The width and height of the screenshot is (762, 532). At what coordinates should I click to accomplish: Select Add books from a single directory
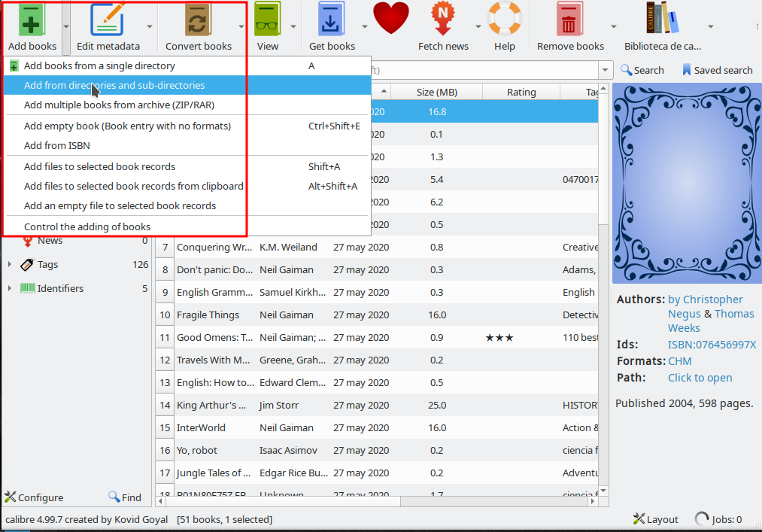[187, 65]
